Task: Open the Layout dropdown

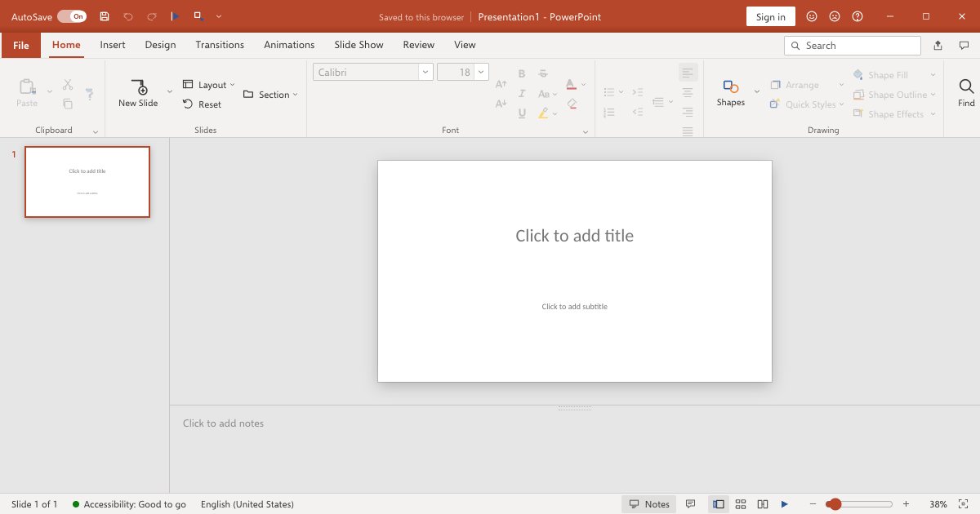Action: pos(208,85)
